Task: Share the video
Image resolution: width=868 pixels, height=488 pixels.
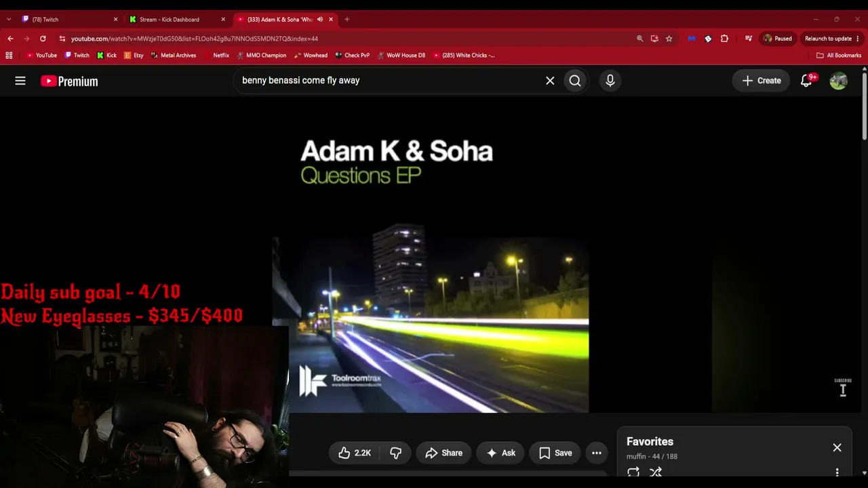Action: click(x=443, y=453)
